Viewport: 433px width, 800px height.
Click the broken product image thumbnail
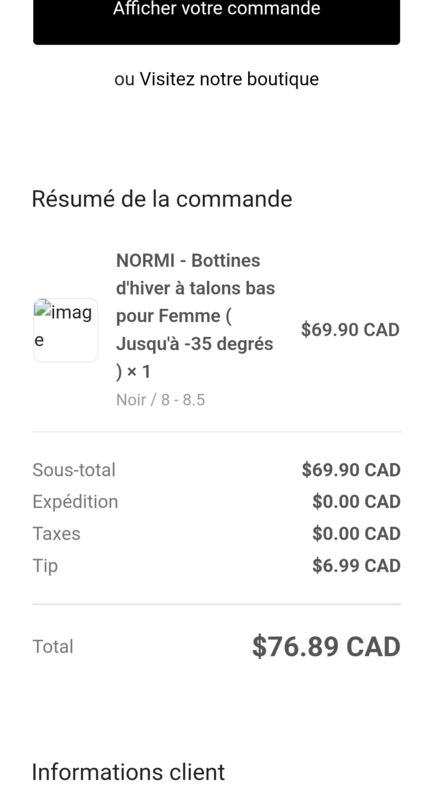65,330
